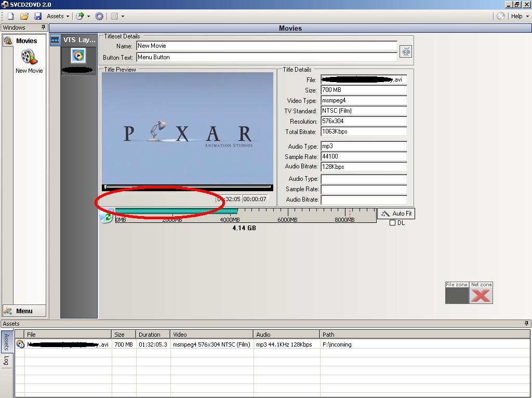Screen dimensions: 532x398
Task: Select the mp3 Audio Type field
Action: click(364, 146)
